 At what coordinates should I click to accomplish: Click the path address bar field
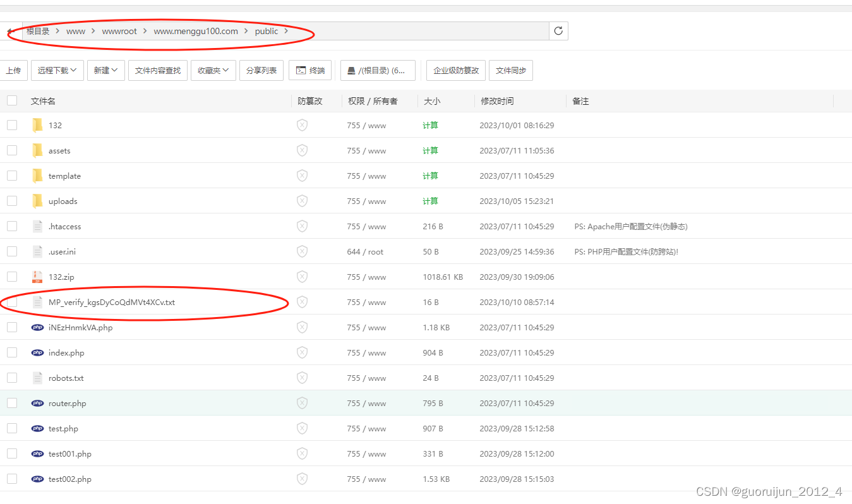285,31
